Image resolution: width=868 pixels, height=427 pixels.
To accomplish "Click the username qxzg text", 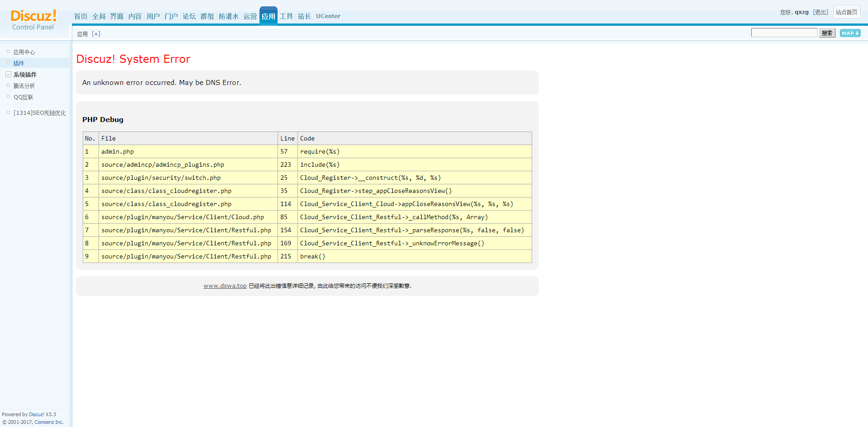I will [802, 12].
